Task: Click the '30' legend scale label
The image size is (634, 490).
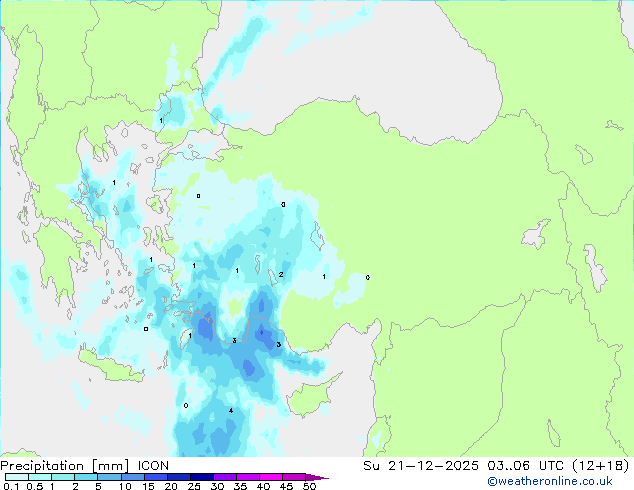Action: click(x=217, y=486)
